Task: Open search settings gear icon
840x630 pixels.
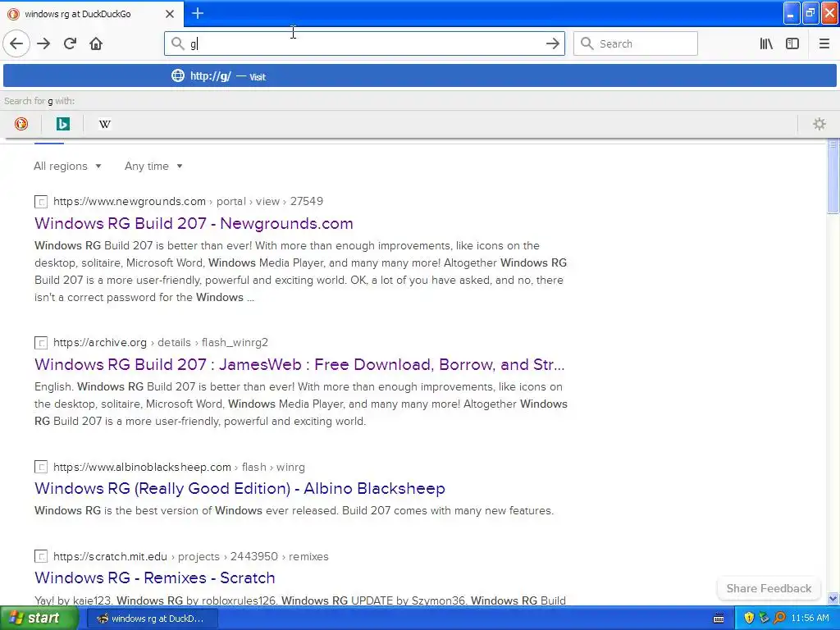Action: (819, 124)
